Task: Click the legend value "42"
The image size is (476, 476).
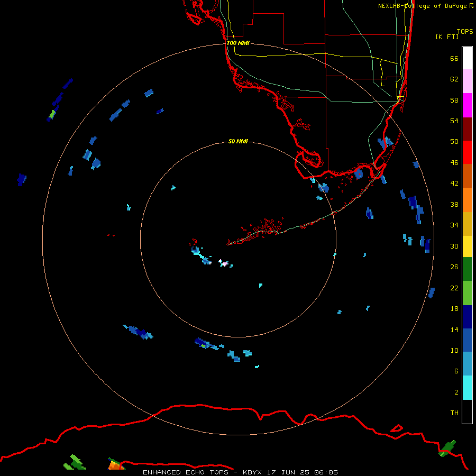Action: tap(454, 184)
